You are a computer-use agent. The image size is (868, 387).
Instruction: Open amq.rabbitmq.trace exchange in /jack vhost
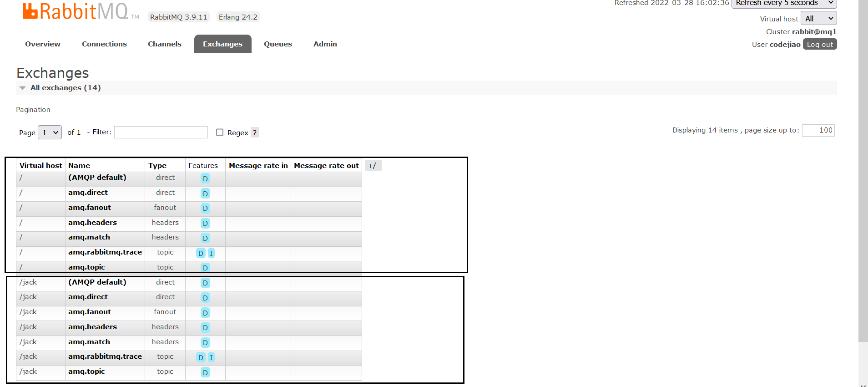coord(105,356)
